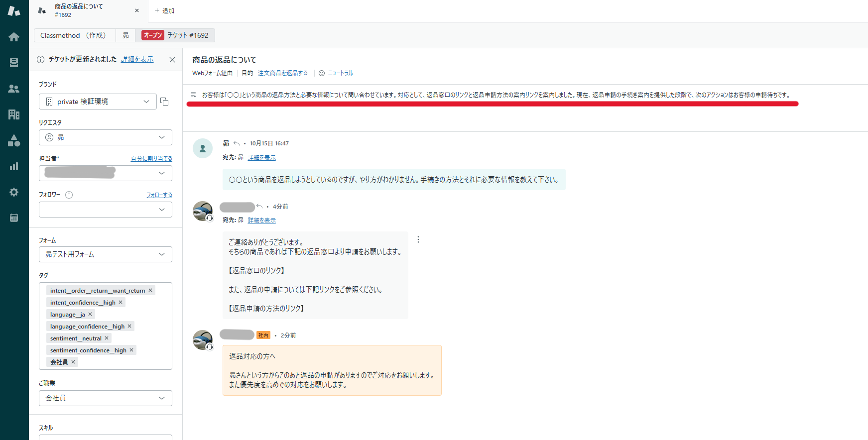Open the Admin gear icon

point(14,192)
